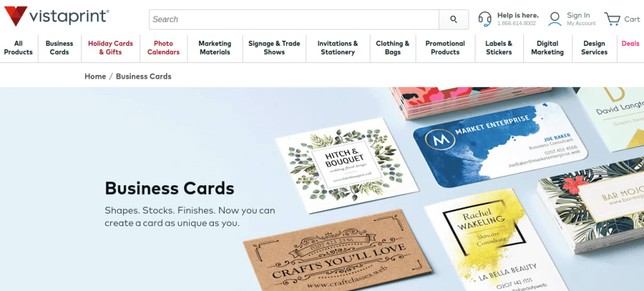Open the All Products menu

coord(18,48)
